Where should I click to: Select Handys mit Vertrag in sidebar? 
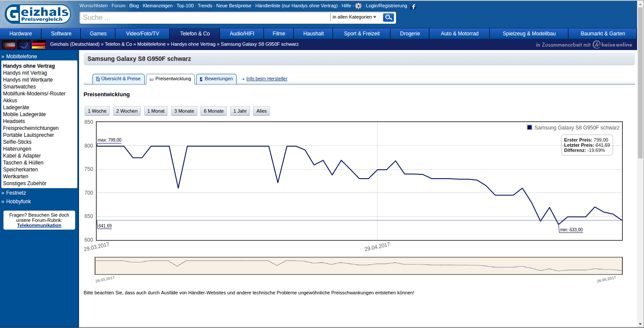point(25,73)
